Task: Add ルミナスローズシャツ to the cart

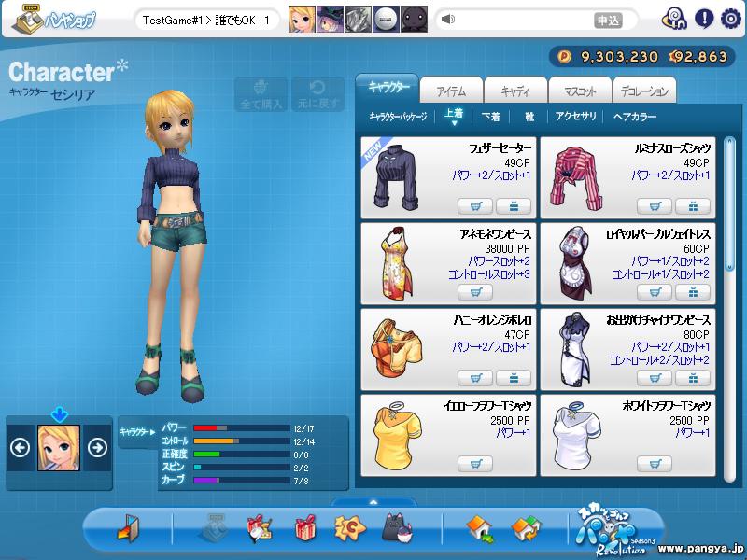Action: (655, 206)
